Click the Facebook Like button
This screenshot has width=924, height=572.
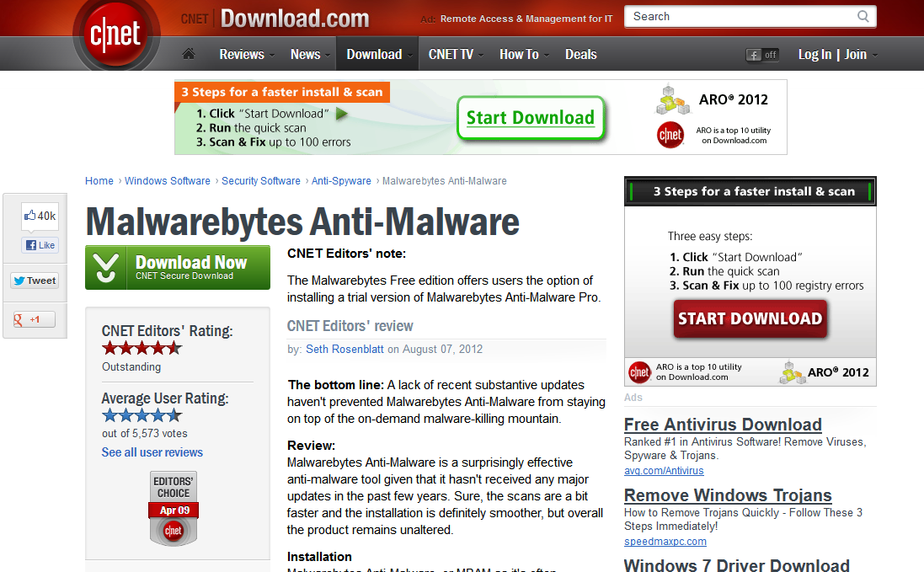pyautogui.click(x=40, y=245)
